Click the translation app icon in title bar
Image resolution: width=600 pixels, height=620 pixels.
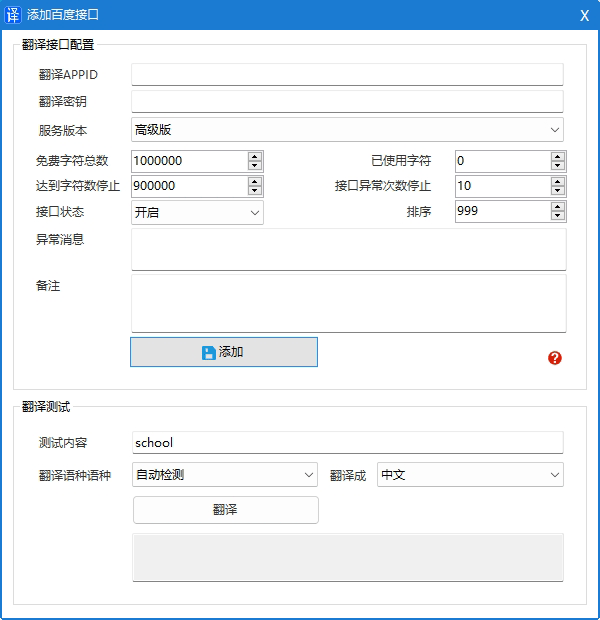13,15
